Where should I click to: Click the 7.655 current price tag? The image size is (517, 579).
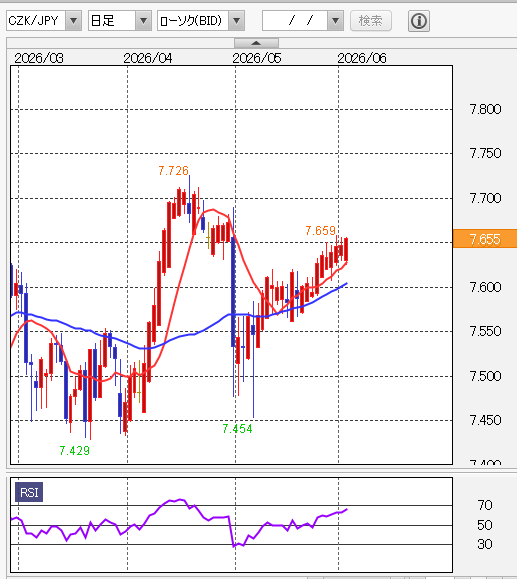click(485, 239)
